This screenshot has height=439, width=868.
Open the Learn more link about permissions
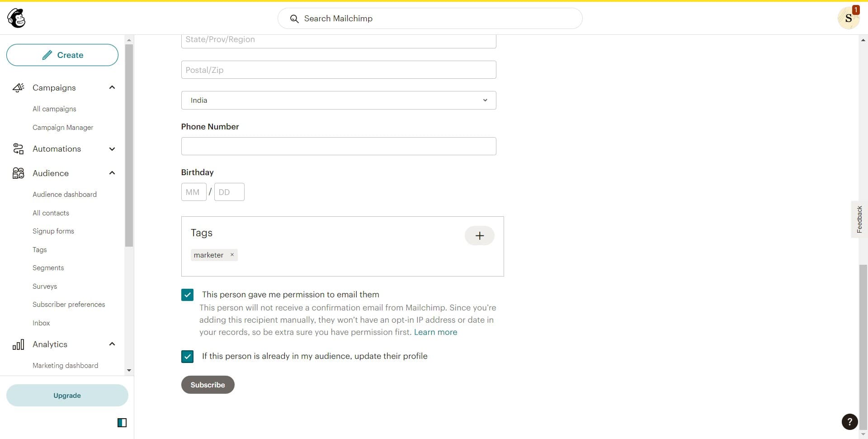435,332
